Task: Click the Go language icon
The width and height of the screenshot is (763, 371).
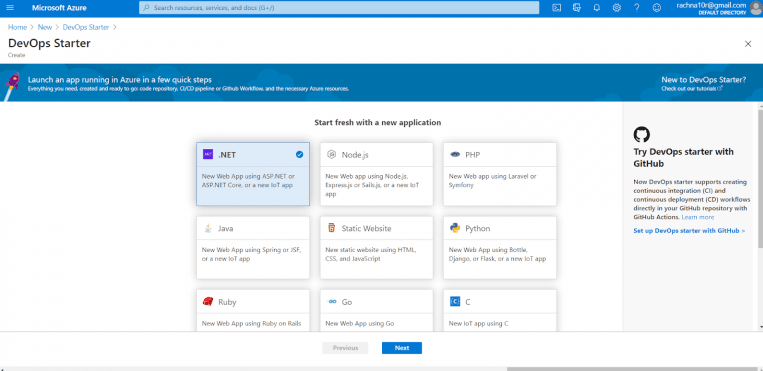Action: (332, 302)
